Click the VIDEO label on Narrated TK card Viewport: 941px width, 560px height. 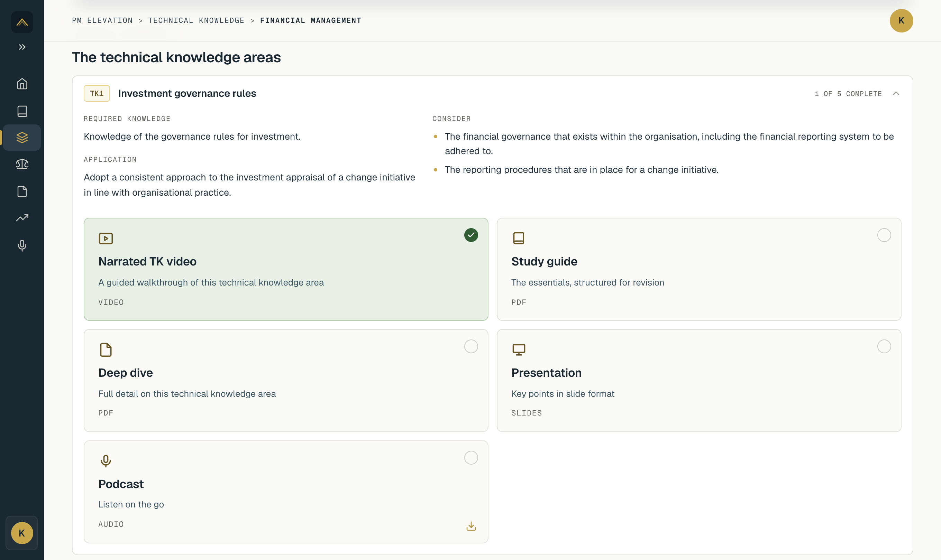coord(111,302)
